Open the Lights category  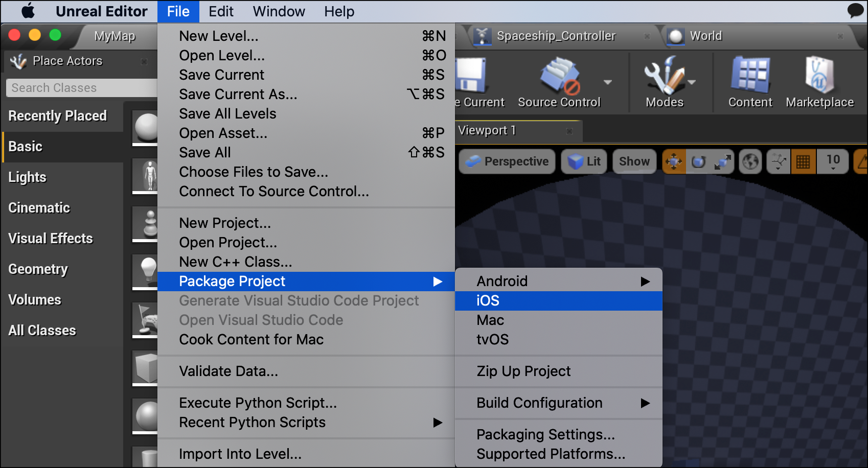(62, 177)
